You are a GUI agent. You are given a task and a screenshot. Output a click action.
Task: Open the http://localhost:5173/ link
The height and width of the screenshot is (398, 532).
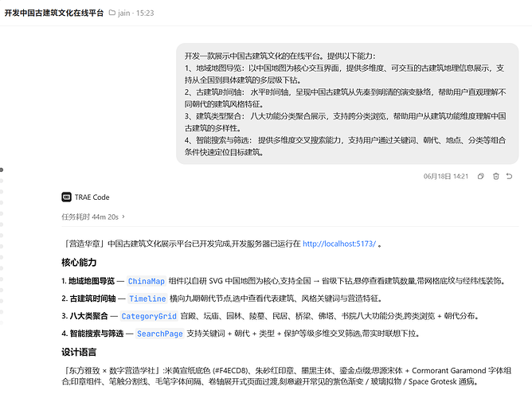[339, 244]
